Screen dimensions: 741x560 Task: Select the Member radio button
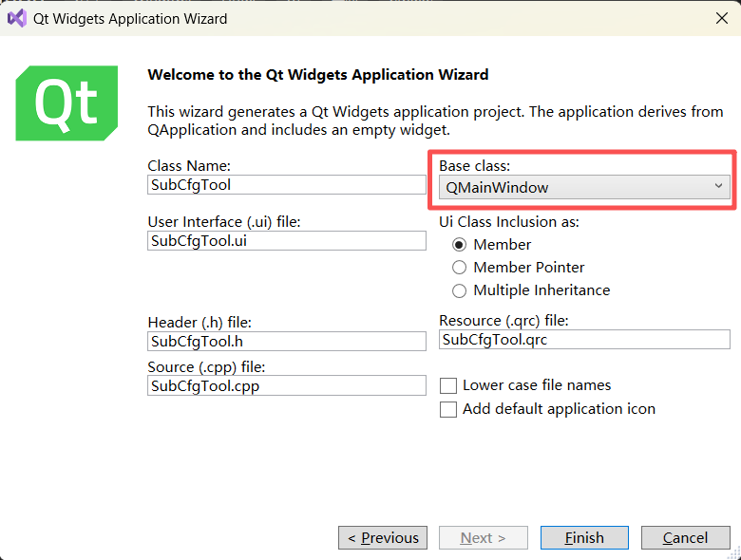coord(459,245)
